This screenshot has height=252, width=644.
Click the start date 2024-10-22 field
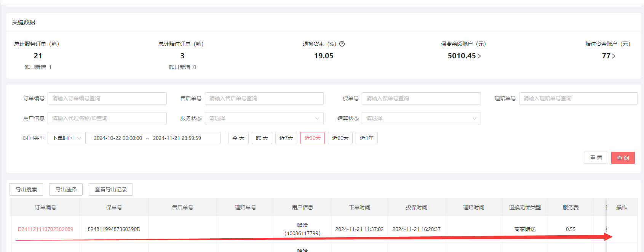point(118,138)
